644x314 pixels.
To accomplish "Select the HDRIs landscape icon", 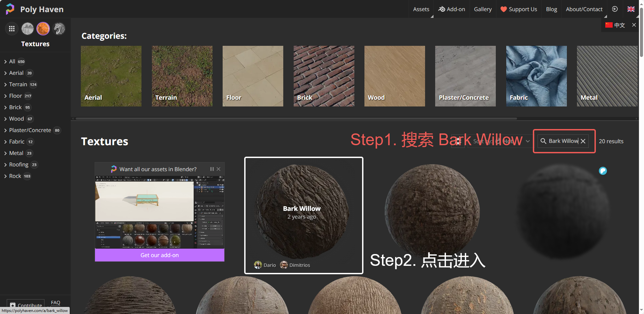I will tap(28, 29).
